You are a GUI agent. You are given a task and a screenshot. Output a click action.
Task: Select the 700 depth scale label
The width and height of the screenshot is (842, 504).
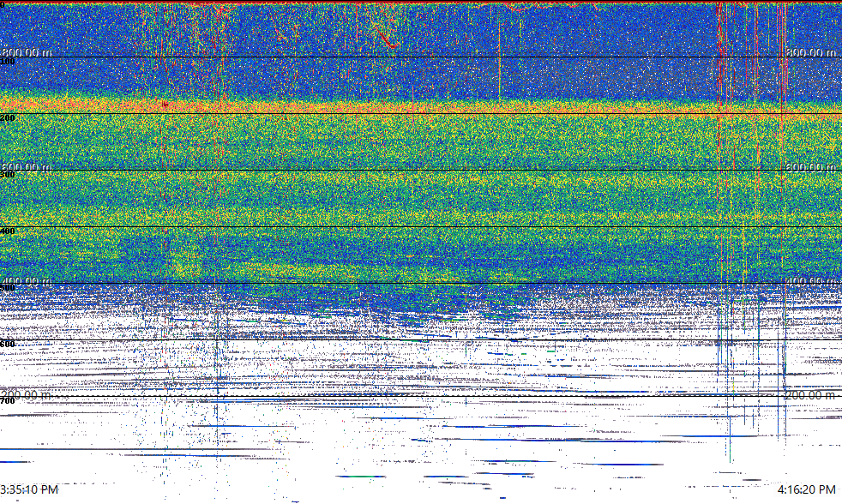tap(8, 401)
